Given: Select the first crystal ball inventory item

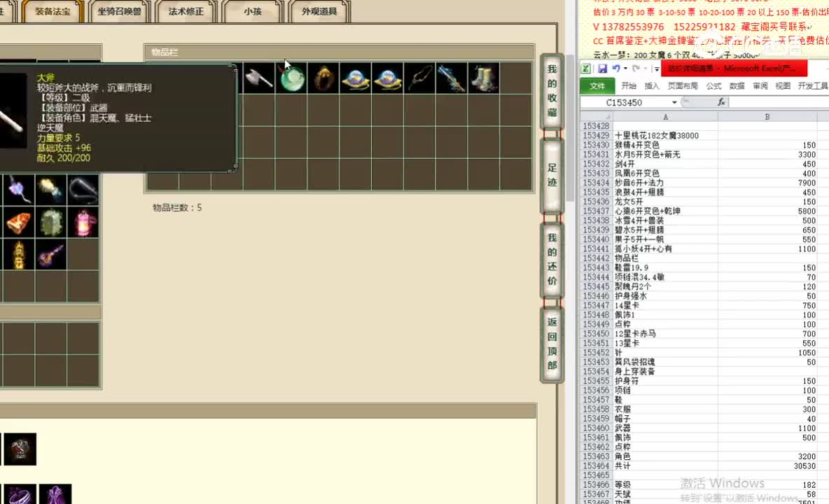Looking at the screenshot, I should pos(355,78).
